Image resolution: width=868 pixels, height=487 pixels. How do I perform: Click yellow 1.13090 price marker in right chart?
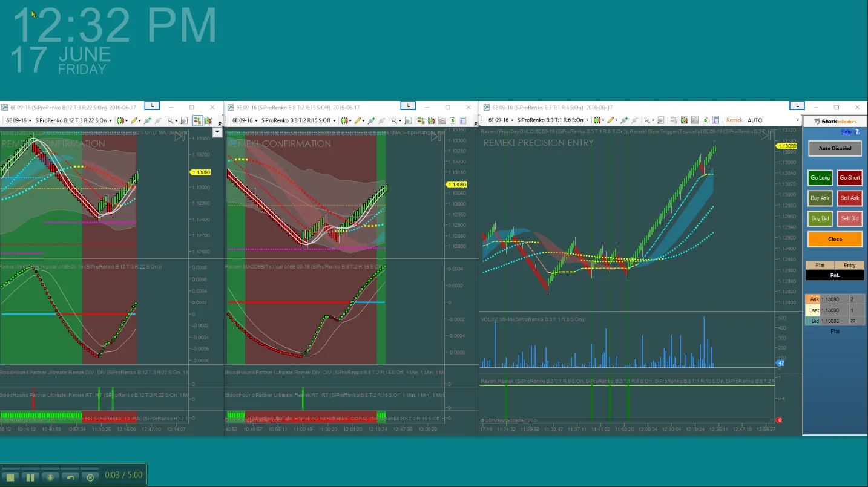[x=786, y=146]
